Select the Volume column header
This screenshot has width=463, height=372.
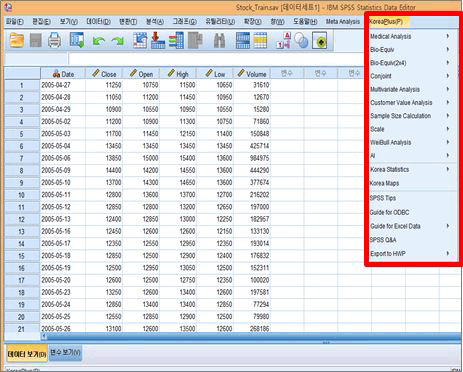(252, 74)
